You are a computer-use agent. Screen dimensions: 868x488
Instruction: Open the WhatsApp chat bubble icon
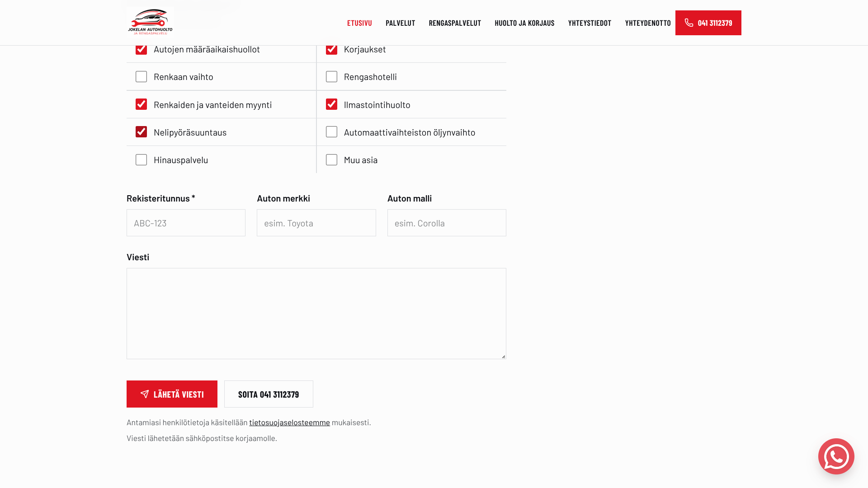click(836, 456)
